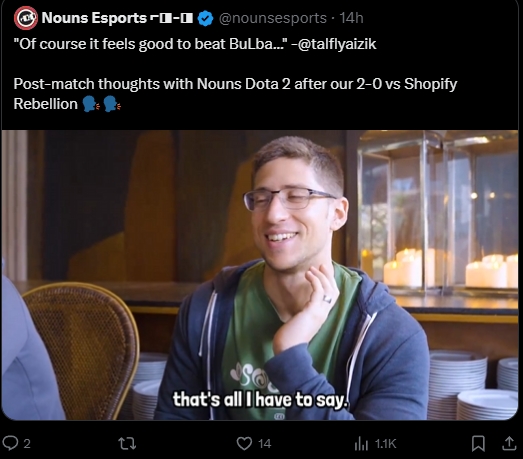Open view analytics bar chart icon
The width and height of the screenshot is (523, 459).
point(361,444)
